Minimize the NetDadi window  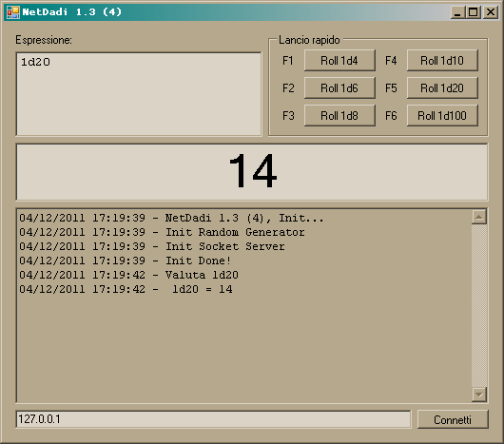457,12
